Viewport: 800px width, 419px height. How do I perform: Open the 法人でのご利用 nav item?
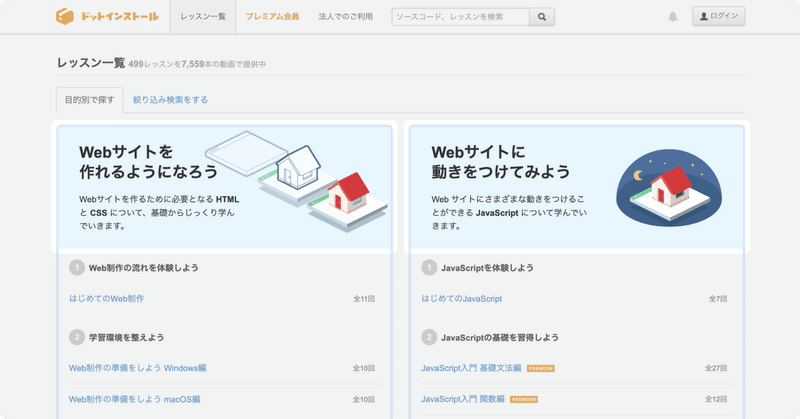(345, 17)
